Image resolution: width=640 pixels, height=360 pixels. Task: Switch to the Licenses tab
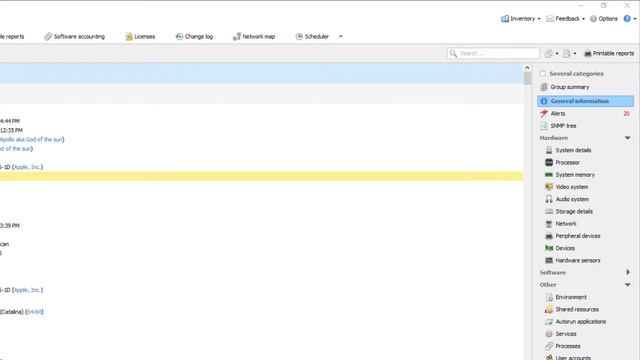140,37
